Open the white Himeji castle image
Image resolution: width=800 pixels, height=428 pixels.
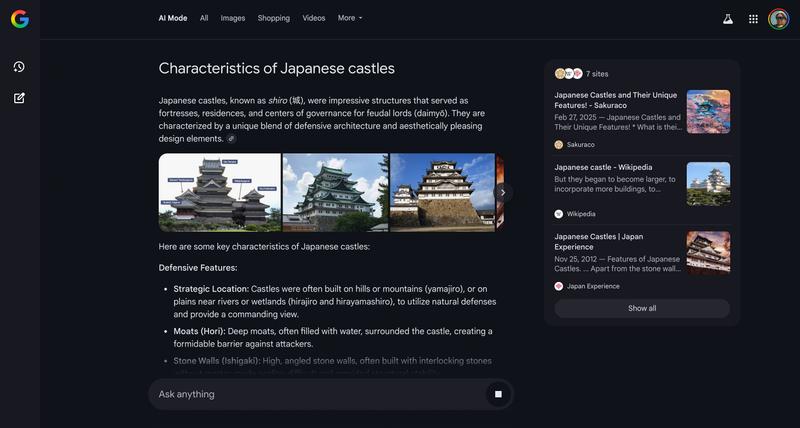pos(441,192)
